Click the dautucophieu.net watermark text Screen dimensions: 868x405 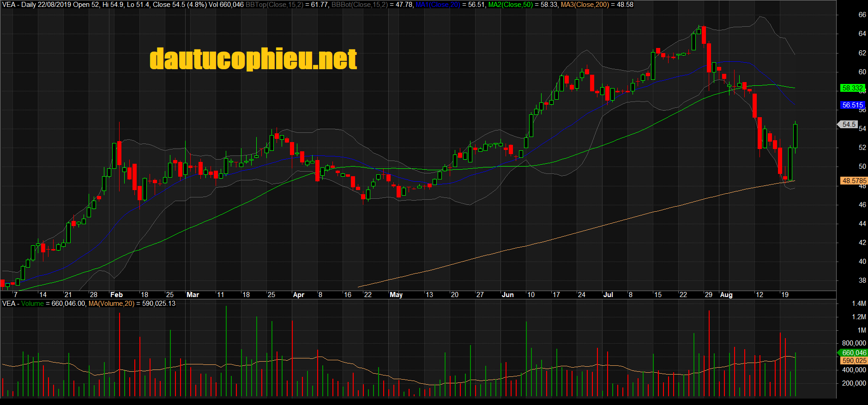253,59
